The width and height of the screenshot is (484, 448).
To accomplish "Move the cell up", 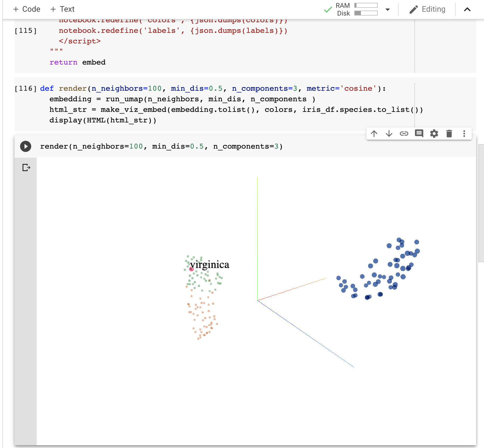I will click(x=374, y=134).
